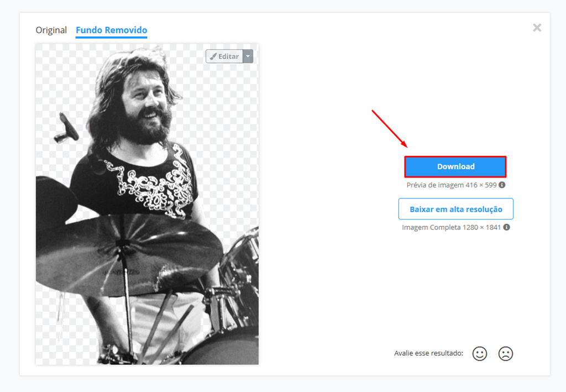Screen dimensions: 566x392
Task: Click the sad face rating icon
Action: [506, 354]
